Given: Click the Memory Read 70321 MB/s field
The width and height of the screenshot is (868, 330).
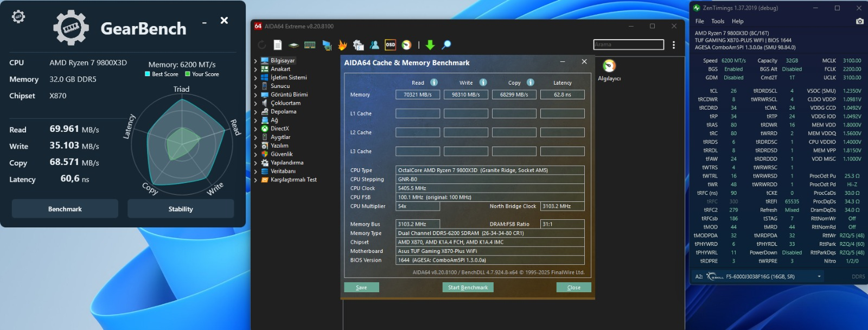Looking at the screenshot, I should point(418,94).
